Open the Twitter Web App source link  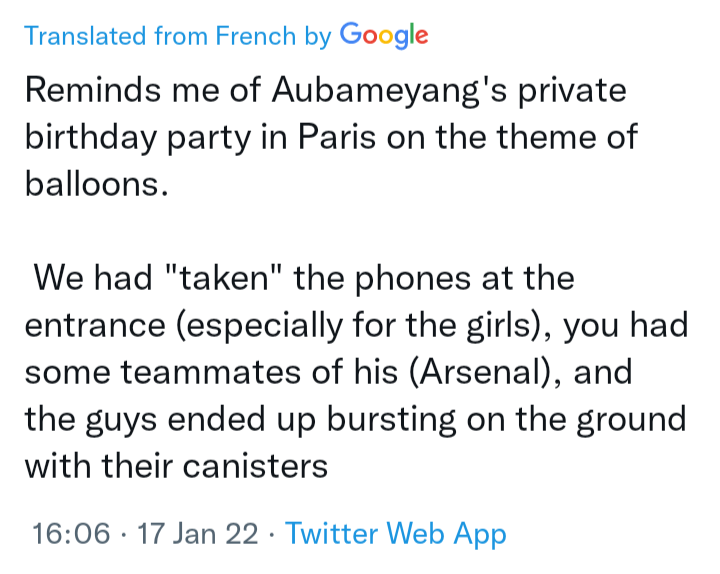[x=396, y=533]
